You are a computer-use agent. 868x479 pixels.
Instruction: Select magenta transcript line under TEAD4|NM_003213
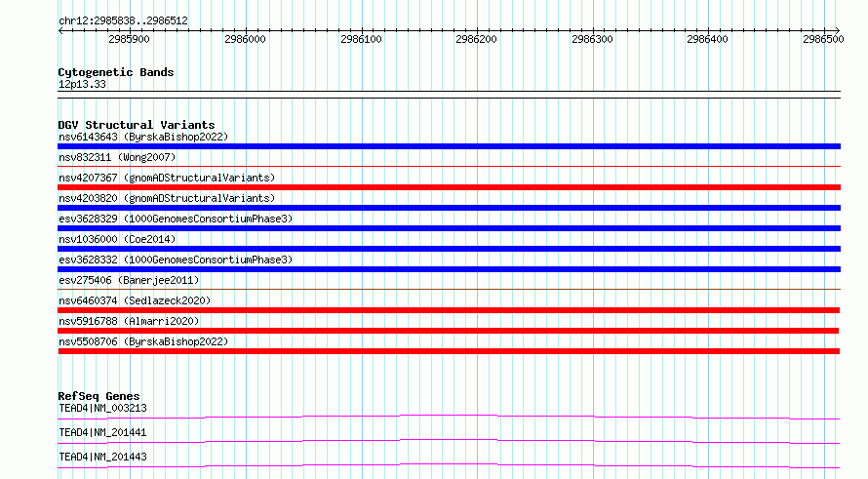pos(449,417)
